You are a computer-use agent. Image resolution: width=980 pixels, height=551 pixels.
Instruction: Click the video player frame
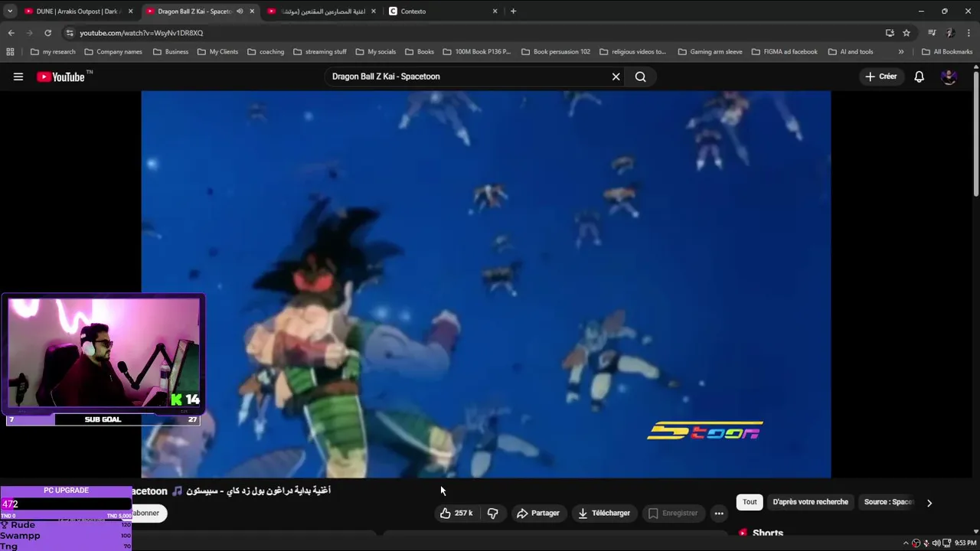486,285
